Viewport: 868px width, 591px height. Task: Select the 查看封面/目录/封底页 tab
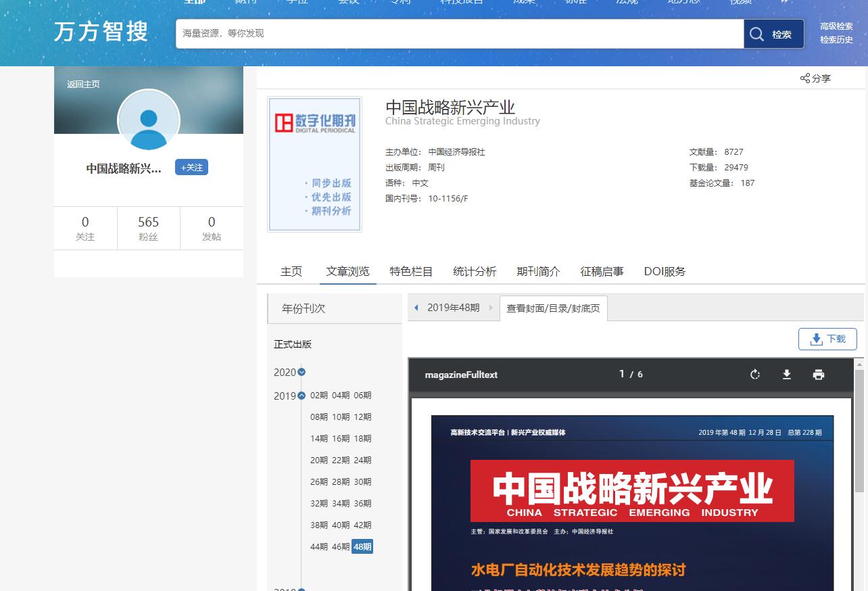point(554,308)
